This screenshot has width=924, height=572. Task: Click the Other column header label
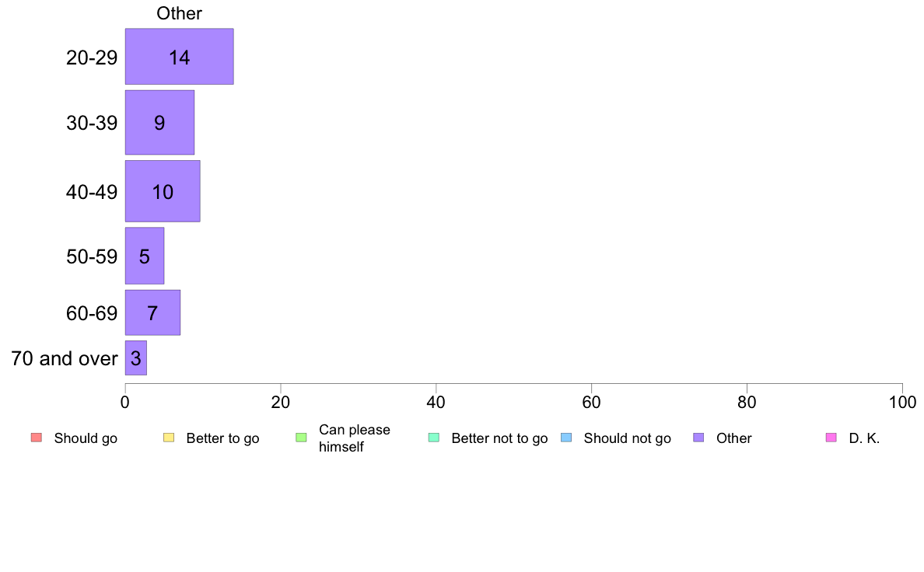click(179, 13)
